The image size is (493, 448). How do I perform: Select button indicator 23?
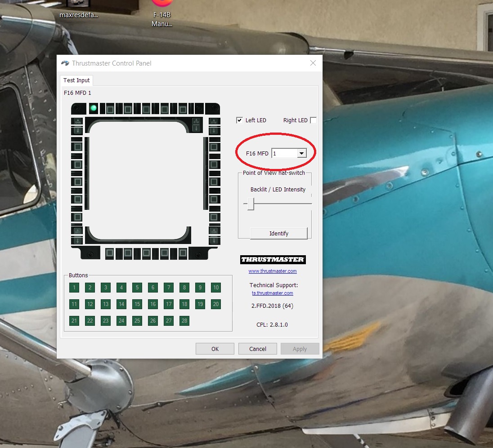[x=106, y=320]
